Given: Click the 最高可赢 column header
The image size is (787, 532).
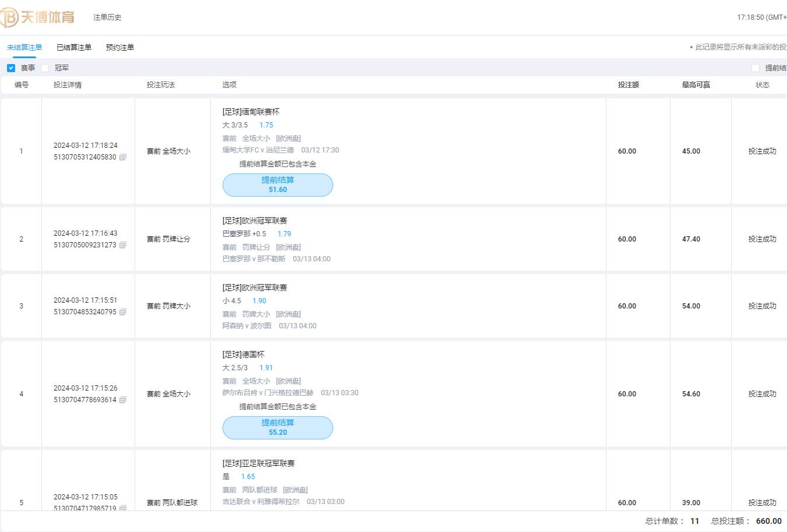Looking at the screenshot, I should tap(696, 85).
